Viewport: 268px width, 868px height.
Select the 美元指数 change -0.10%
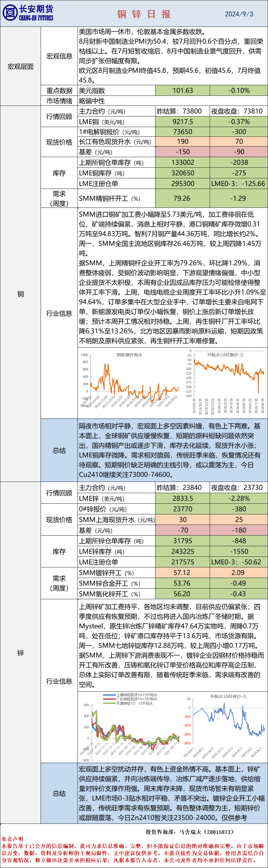click(239, 90)
